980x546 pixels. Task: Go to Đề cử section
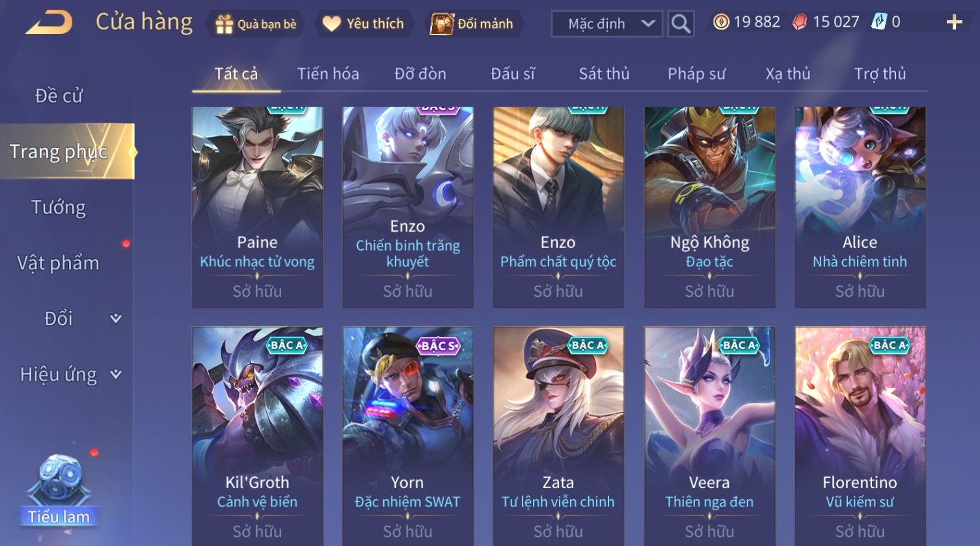59,96
